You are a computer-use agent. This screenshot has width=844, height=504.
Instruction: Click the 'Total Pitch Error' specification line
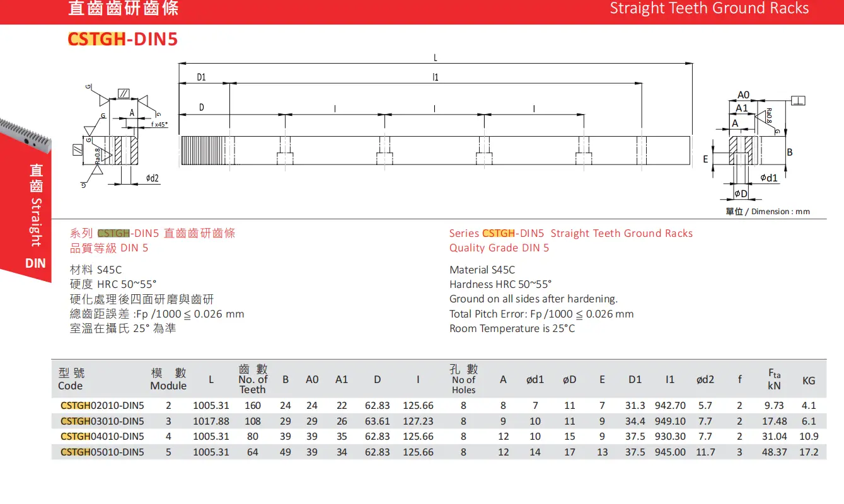click(541, 314)
